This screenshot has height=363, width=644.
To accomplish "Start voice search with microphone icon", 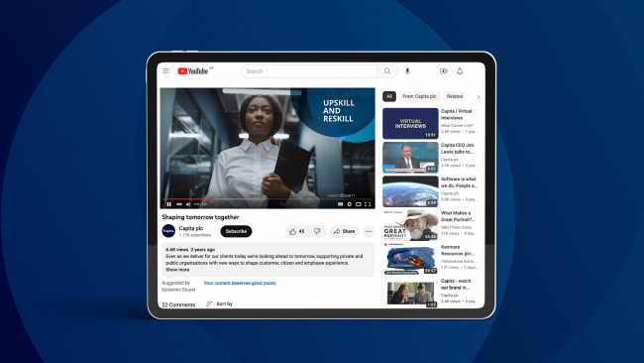I will (407, 71).
